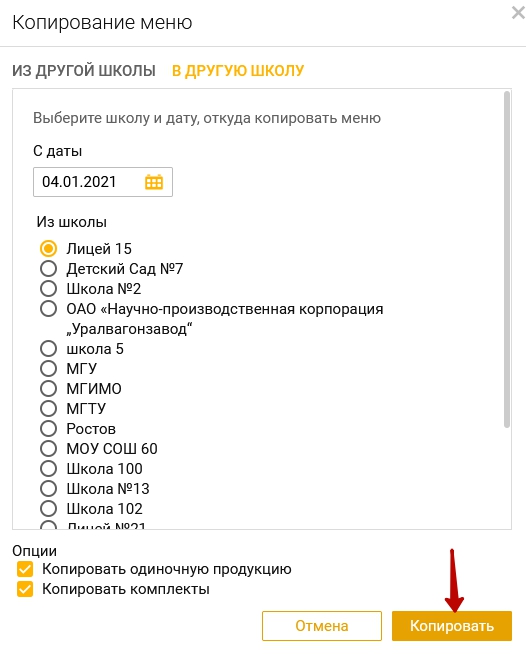Select the ОАО Уралвагонзавод radio option
Viewport: 526px width, 654px height.
(48, 309)
